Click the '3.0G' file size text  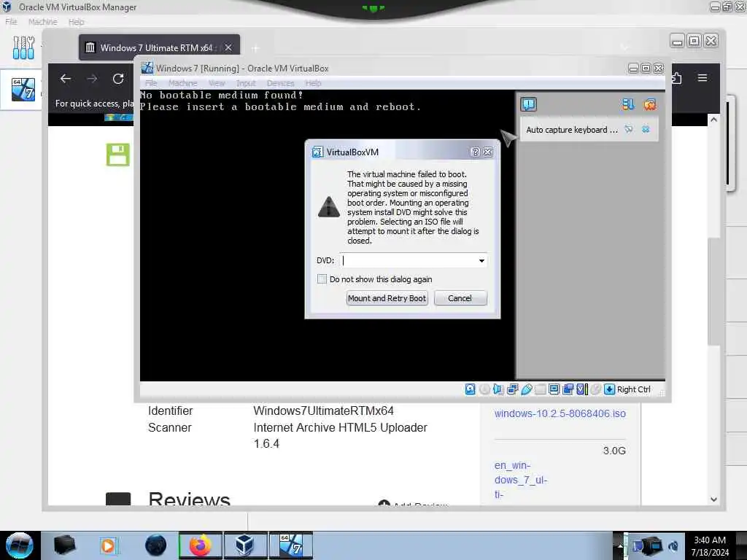(x=614, y=451)
